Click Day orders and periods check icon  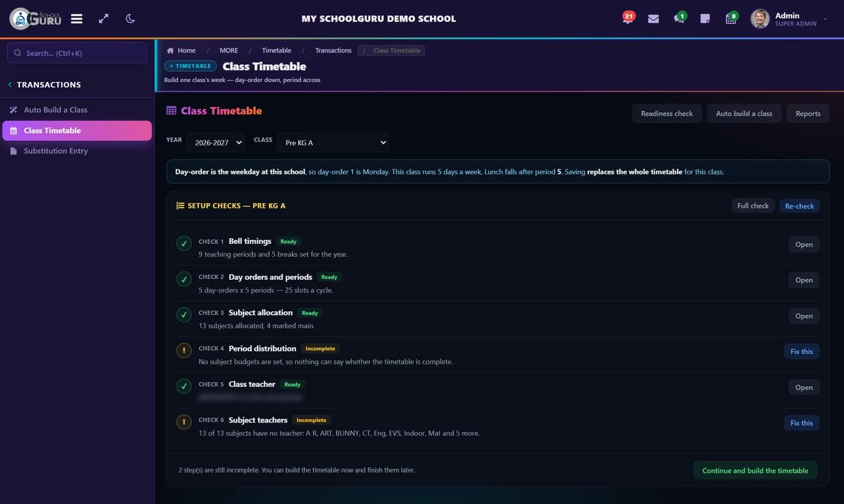point(184,279)
